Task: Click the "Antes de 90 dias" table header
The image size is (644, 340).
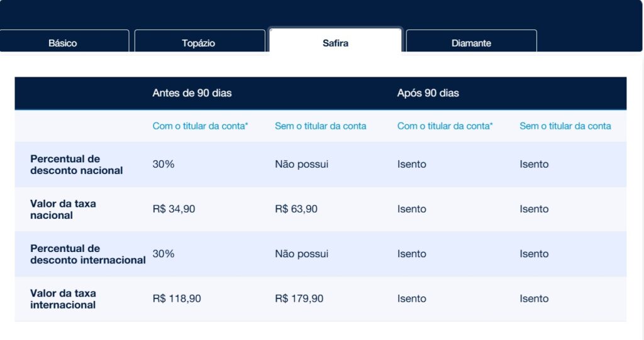Action: point(192,93)
